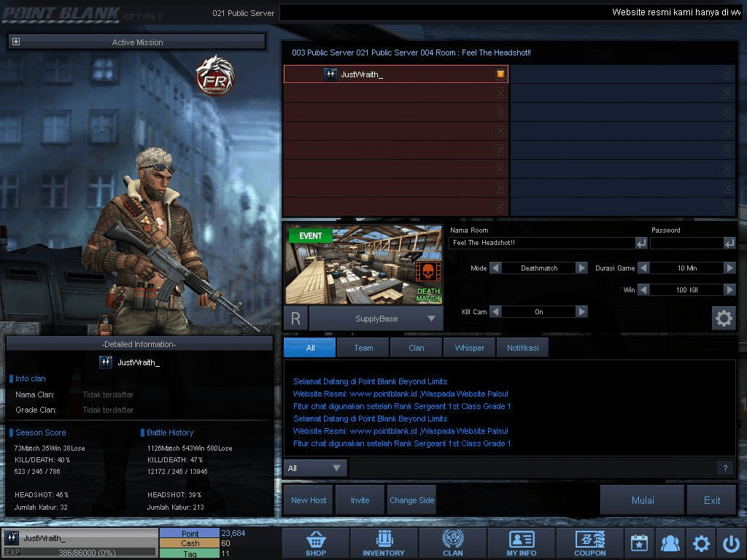Switch to the Team chat tab
This screenshot has width=747, height=560.
click(x=363, y=348)
